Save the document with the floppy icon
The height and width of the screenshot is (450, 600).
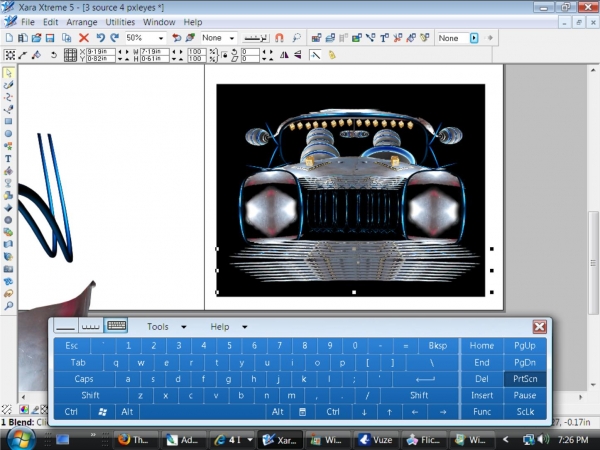click(x=50, y=38)
